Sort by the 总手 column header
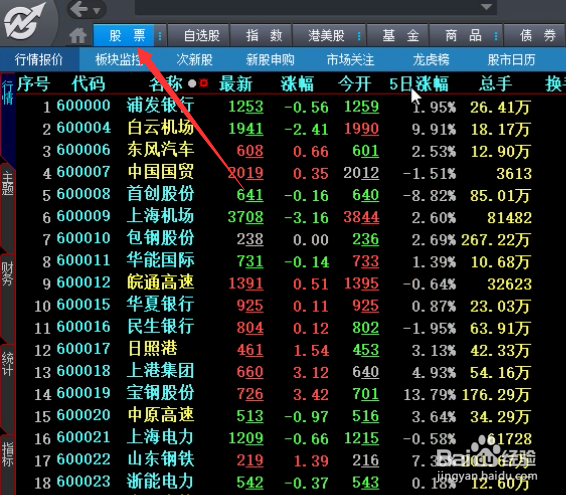Screen dimensions: 566x495 [x=496, y=84]
